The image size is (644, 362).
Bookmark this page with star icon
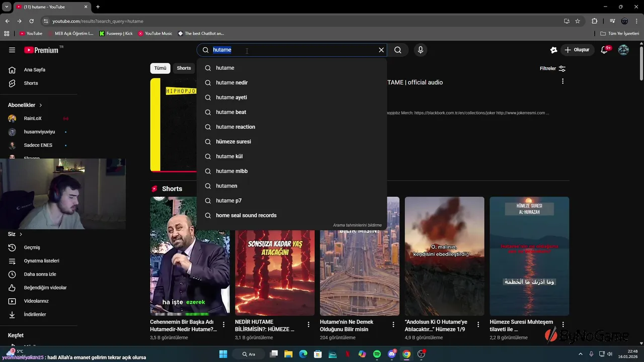[x=578, y=21]
